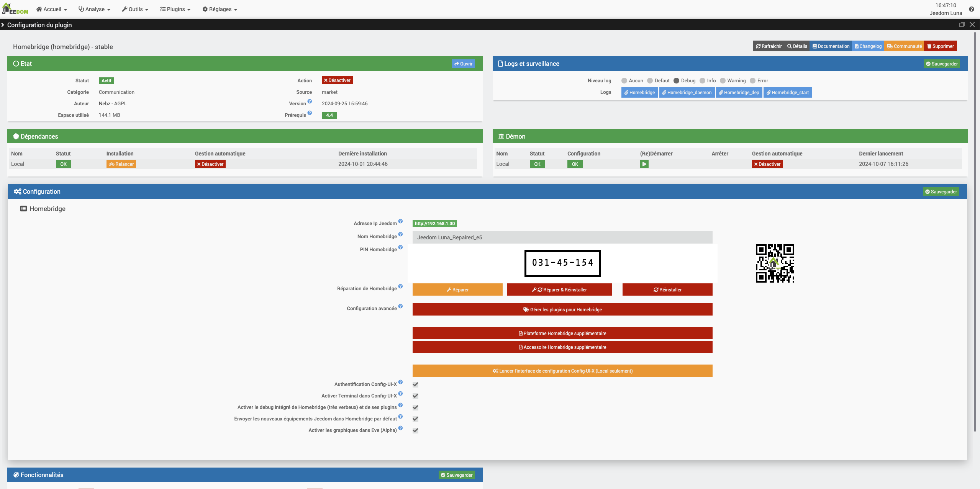Open the Accueil menu
Viewport: 980px width, 489px height.
pyautogui.click(x=52, y=9)
